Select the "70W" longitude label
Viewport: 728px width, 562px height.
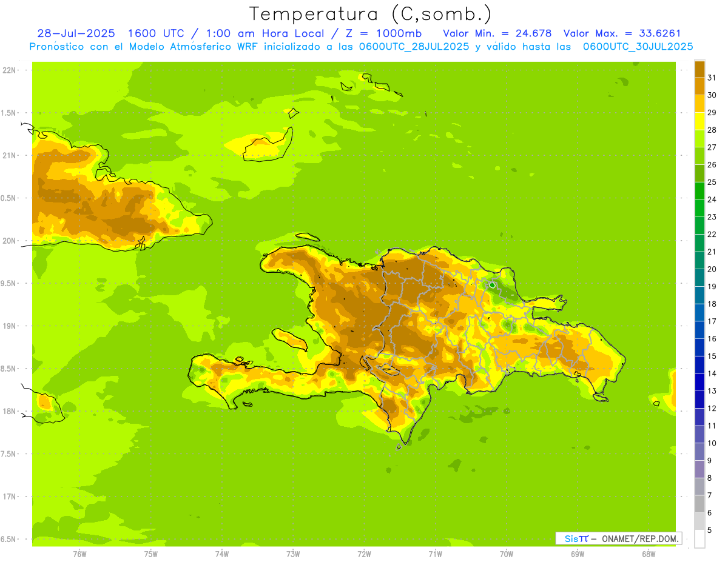[507, 554]
